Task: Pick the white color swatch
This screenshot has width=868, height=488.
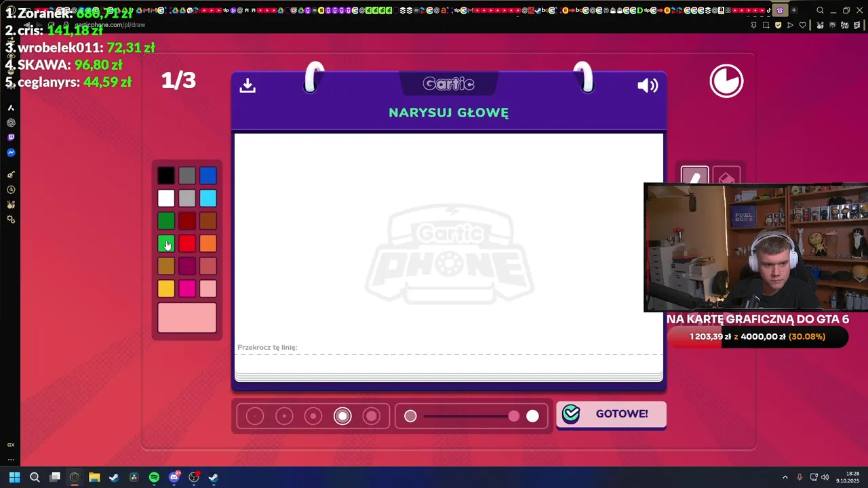Action: (166, 198)
